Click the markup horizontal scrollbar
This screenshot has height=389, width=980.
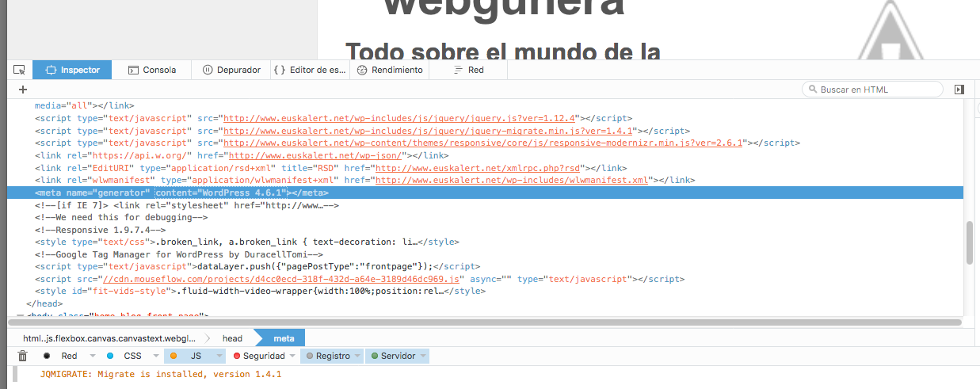(485, 322)
